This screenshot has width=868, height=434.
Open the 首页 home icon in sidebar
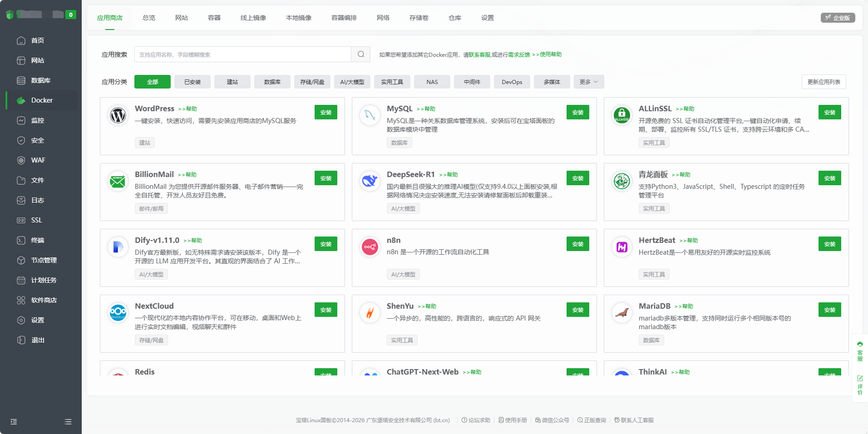pos(21,40)
